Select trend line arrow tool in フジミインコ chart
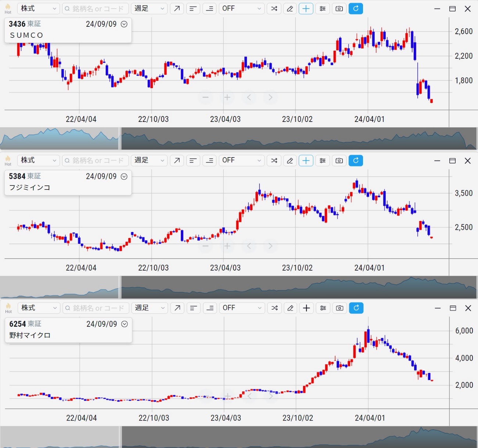Viewport: 478px width, 448px height. pos(177,160)
